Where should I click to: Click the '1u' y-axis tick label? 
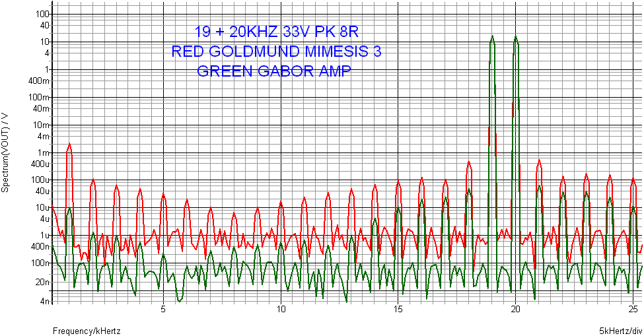[x=45, y=236]
